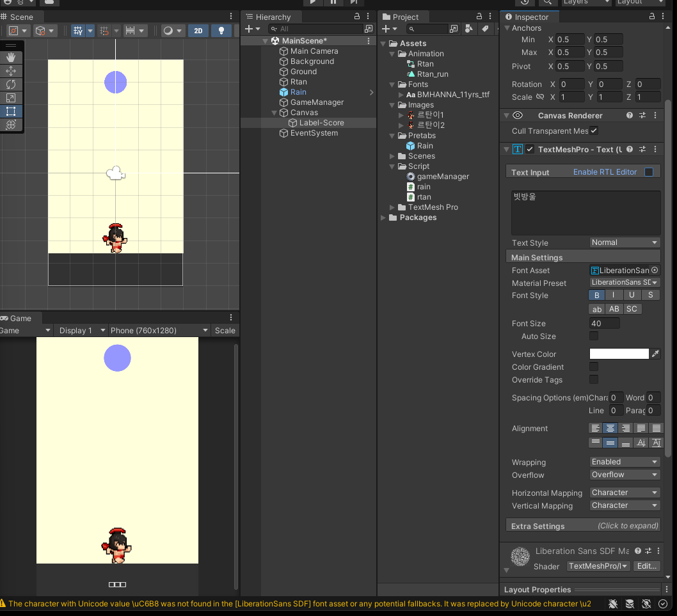Screen dimensions: 677x616
Task: Collapse the Canvas object in Hierarchy
Action: (274, 113)
